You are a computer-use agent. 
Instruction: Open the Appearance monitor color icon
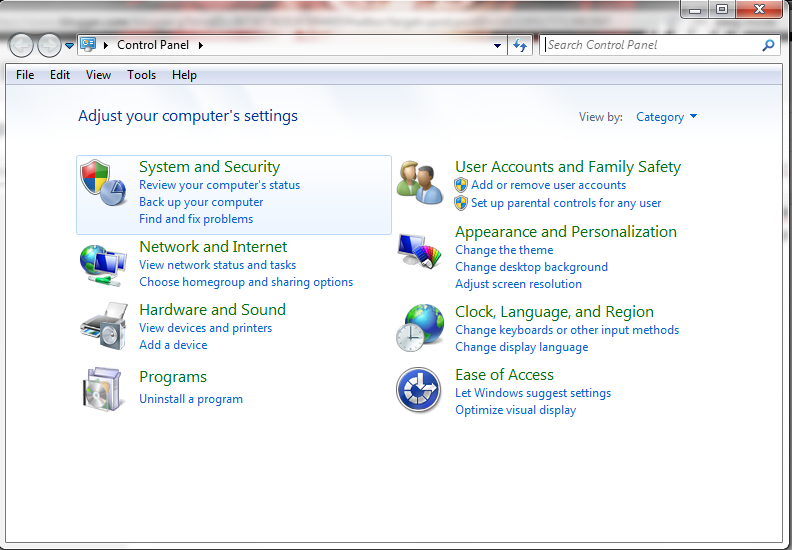(x=419, y=251)
